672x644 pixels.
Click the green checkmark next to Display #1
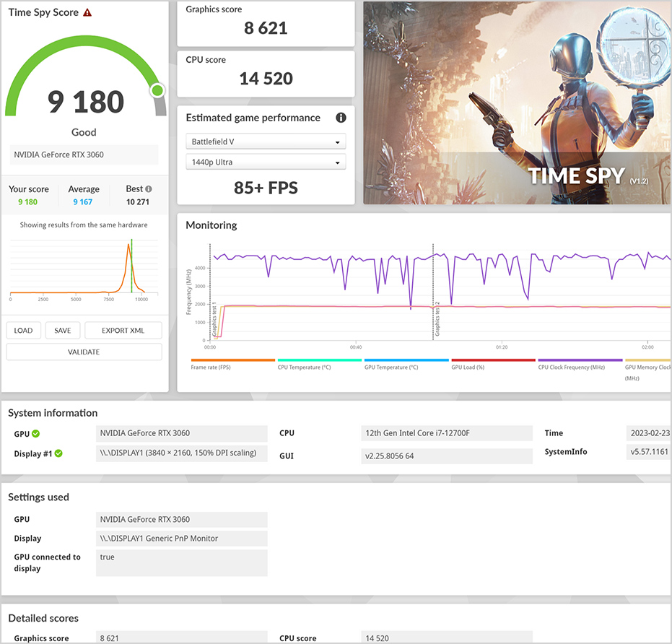point(59,454)
